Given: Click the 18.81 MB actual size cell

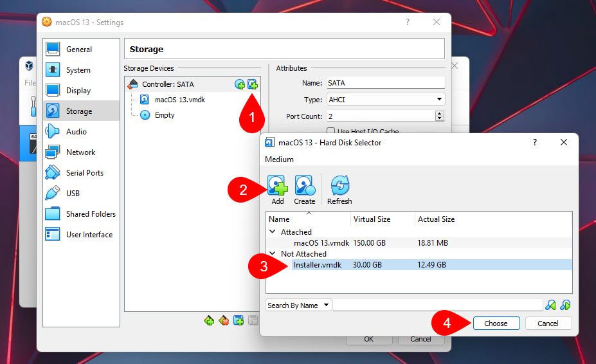Looking at the screenshot, I should [433, 242].
